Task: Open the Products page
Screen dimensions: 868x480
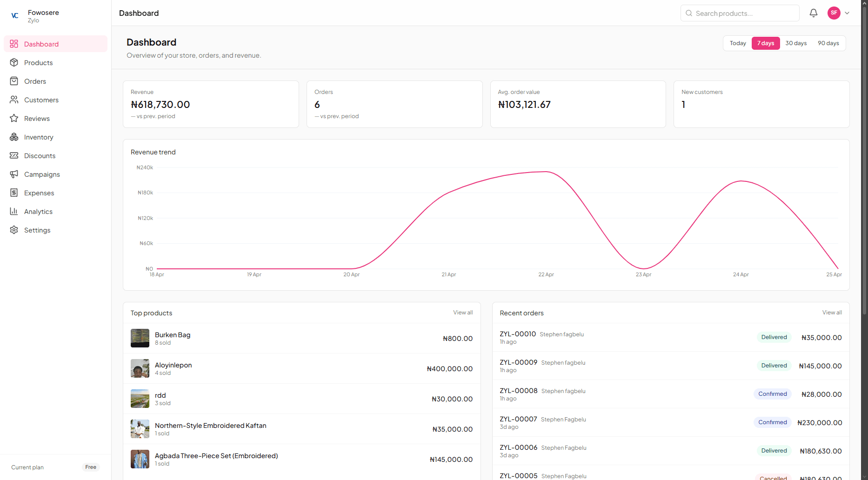Action: tap(55, 62)
